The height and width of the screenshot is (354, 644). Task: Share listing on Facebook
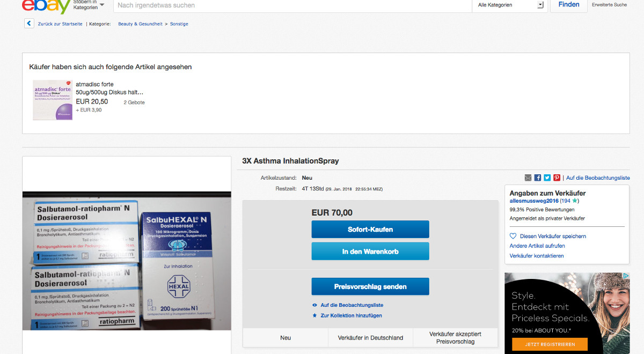[538, 178]
